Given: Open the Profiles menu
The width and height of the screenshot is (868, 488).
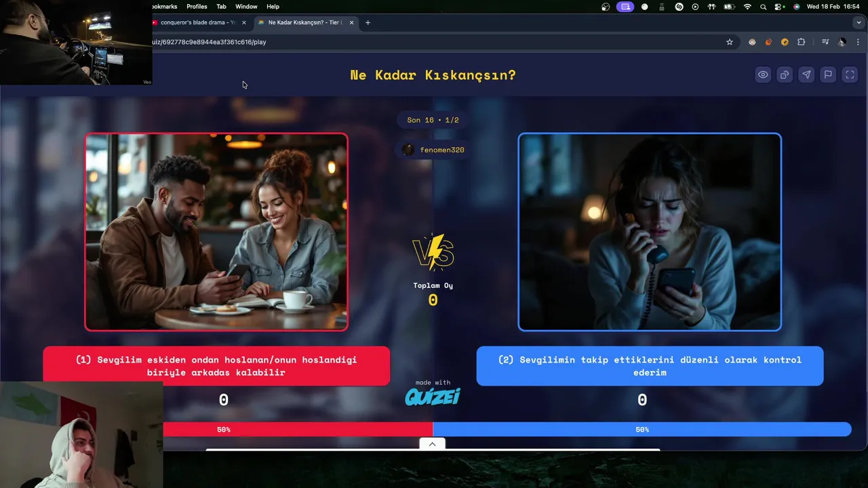Looking at the screenshot, I should point(197,7).
